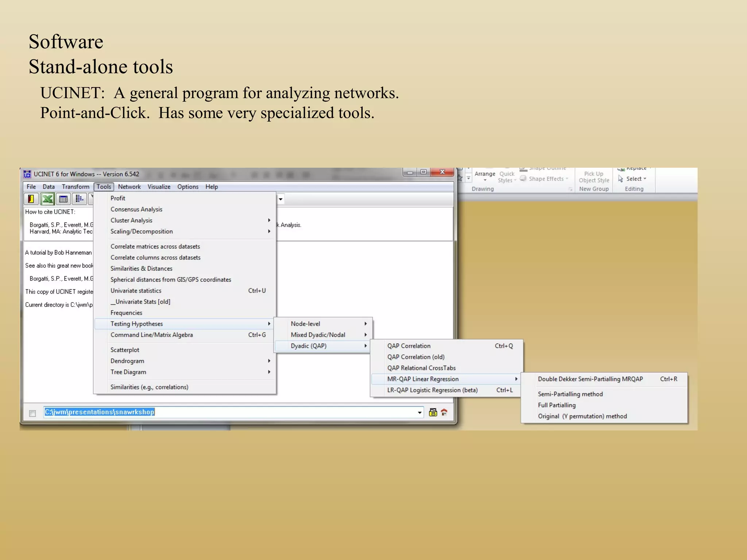Click the Shape Effects icon in PowerPoint ribbon
Screen dimensions: 747x560
523,179
